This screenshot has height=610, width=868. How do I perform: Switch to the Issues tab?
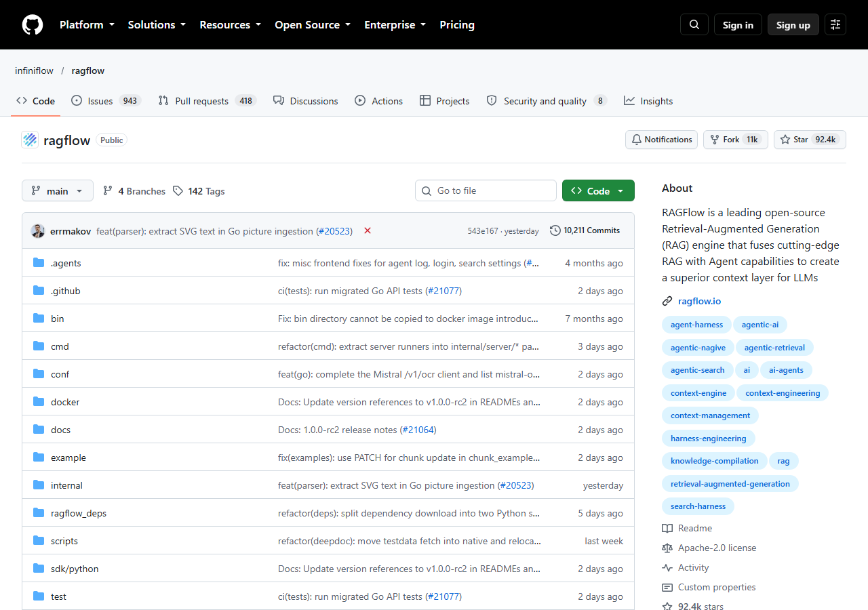(105, 101)
